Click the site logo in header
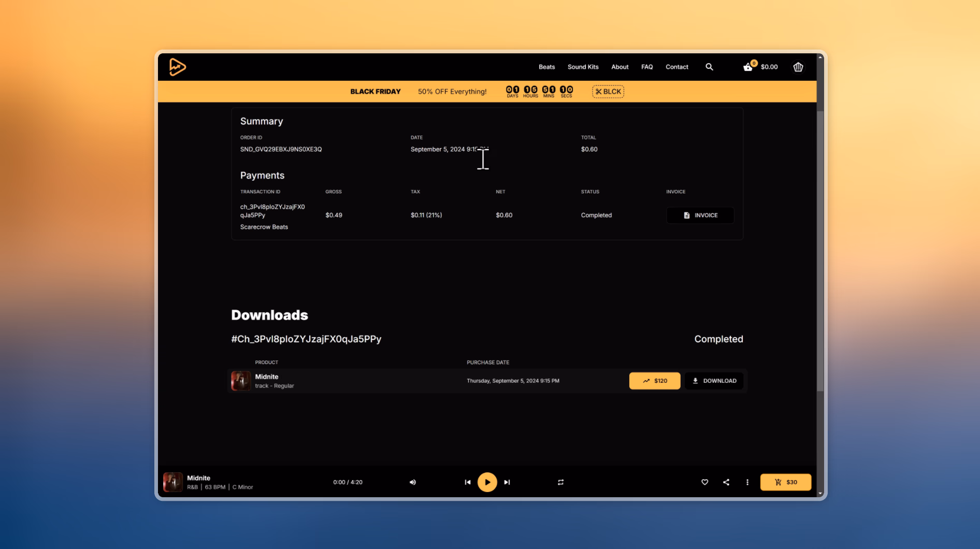The height and width of the screenshot is (549, 980). coord(177,67)
